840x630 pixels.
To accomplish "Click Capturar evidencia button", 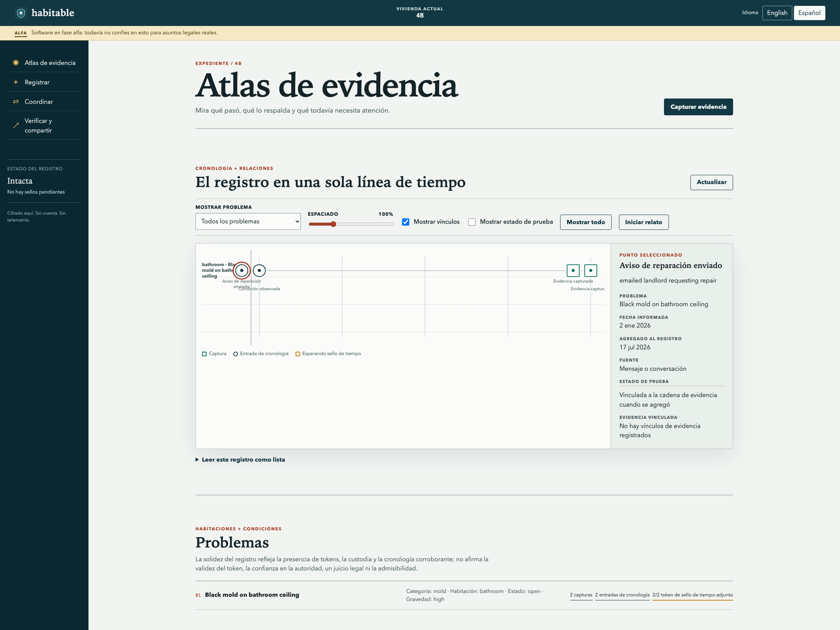I will click(698, 107).
